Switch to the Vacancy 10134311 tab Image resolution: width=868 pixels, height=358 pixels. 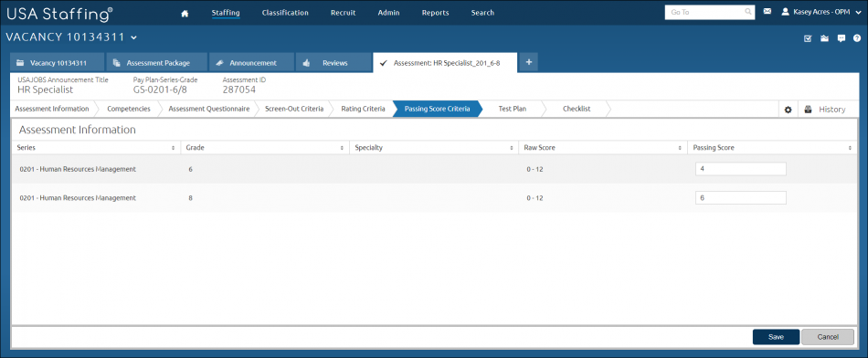coord(57,63)
